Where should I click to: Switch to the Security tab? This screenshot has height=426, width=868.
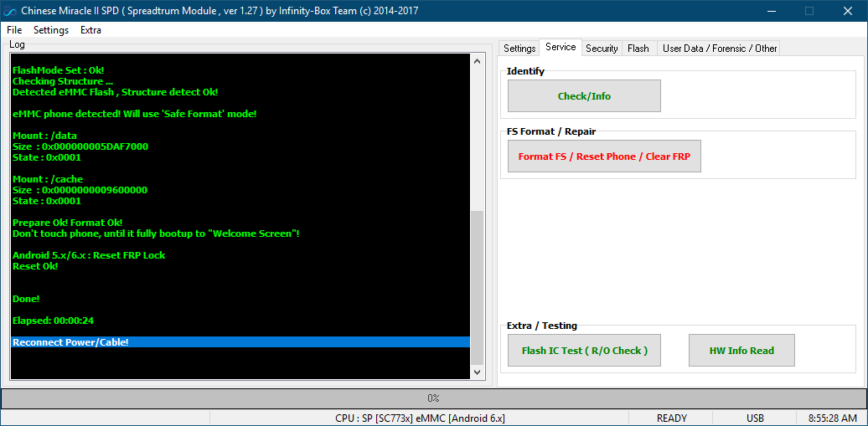tap(602, 49)
